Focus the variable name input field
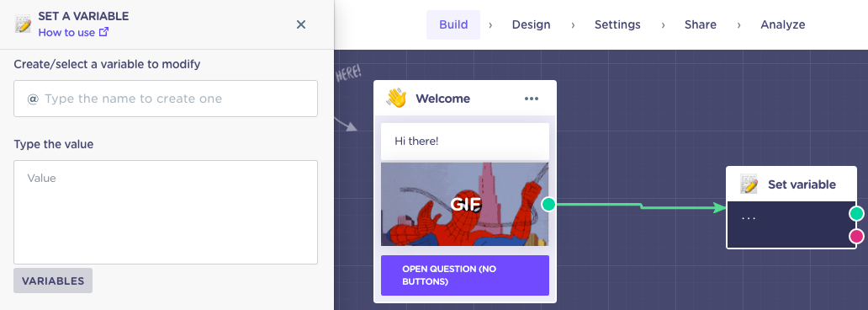This screenshot has height=310, width=868. pyautogui.click(x=166, y=99)
